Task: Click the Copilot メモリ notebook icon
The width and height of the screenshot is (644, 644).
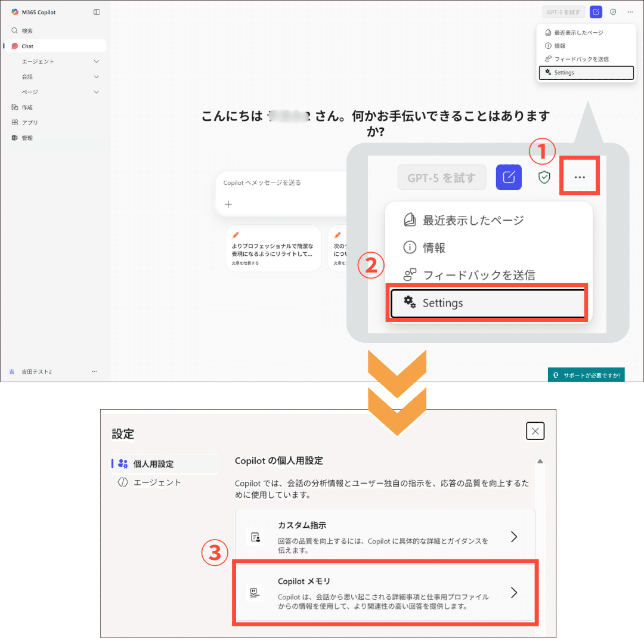Action: click(x=255, y=592)
